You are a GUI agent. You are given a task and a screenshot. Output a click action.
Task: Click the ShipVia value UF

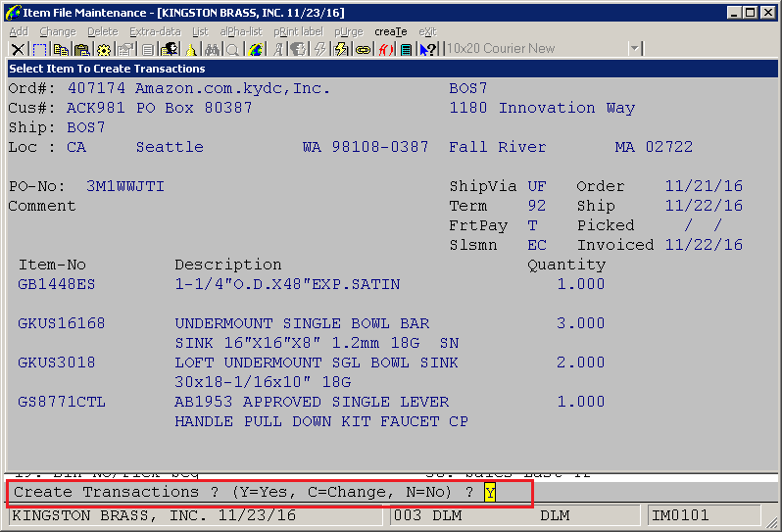pos(537,186)
